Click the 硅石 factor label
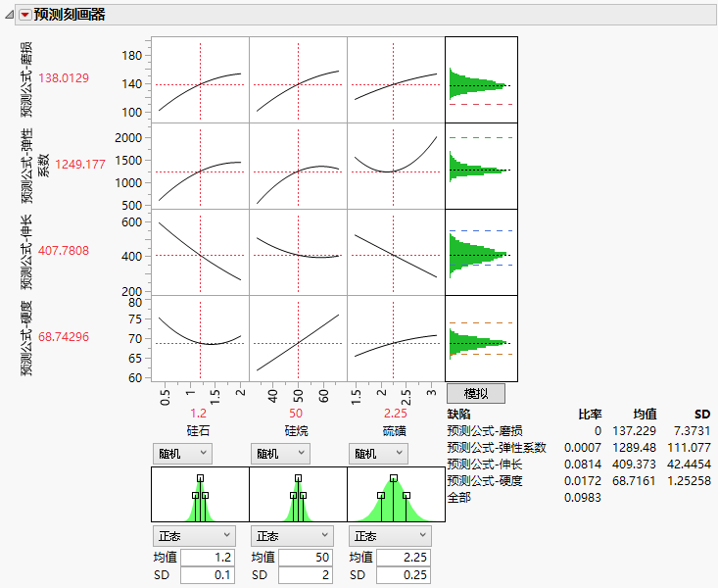 tap(198, 431)
